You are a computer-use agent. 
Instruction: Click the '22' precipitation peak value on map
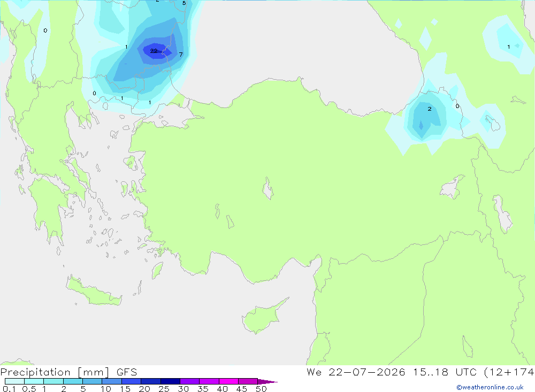[x=154, y=51]
